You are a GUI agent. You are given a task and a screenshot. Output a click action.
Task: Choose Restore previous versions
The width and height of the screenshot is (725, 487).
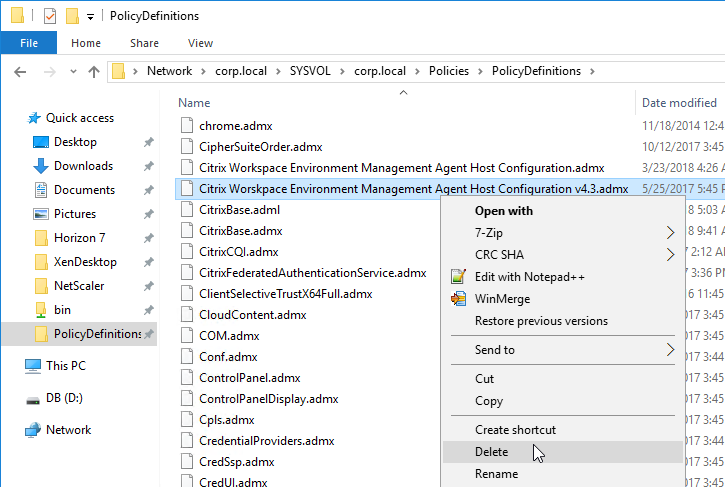click(x=563, y=321)
